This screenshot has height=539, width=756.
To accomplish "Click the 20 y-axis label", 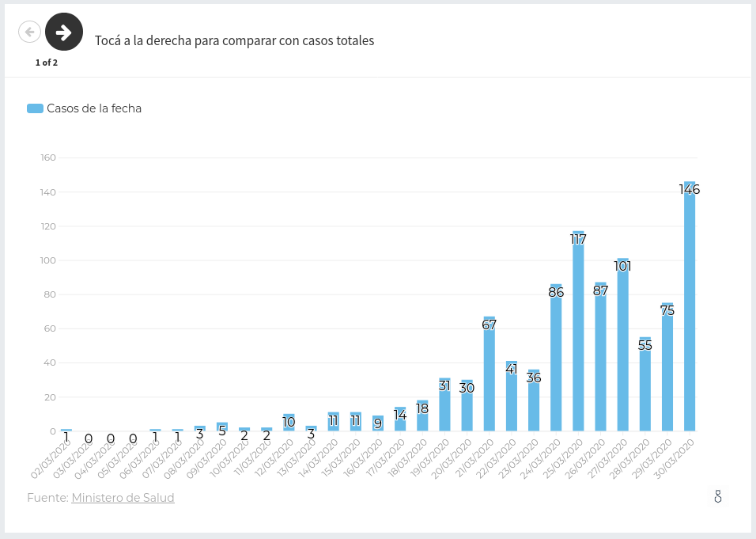I will 50,397.
